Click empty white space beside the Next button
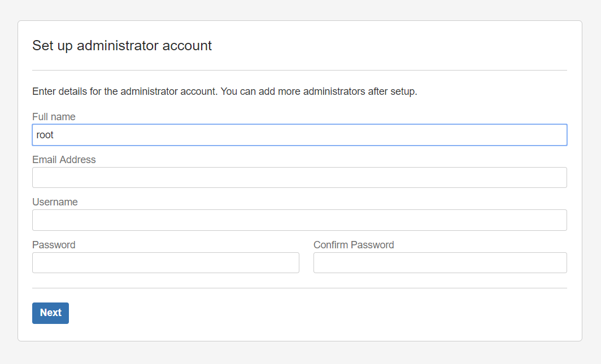Screen dimensions: 601x364 tap(307, 313)
